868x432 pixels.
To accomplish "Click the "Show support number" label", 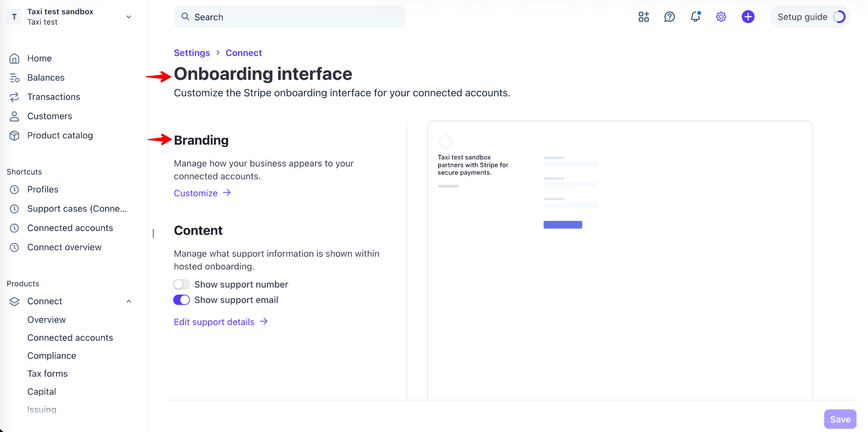I will click(x=241, y=285).
